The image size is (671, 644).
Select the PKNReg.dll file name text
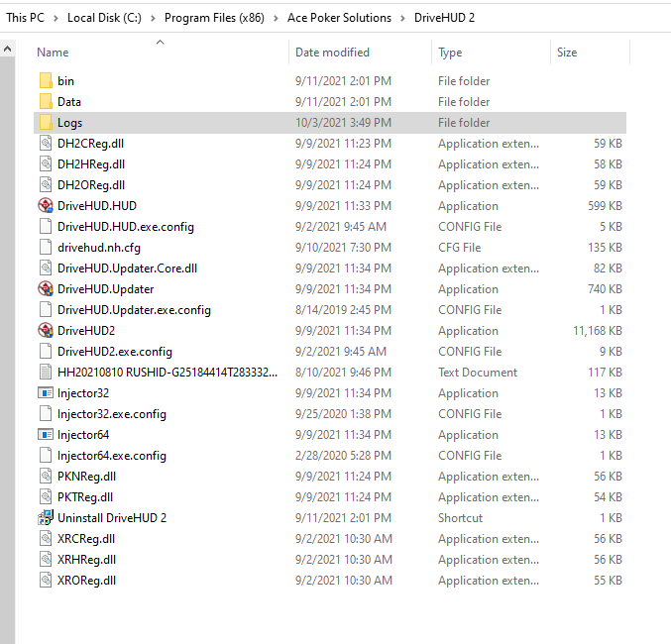tap(86, 477)
